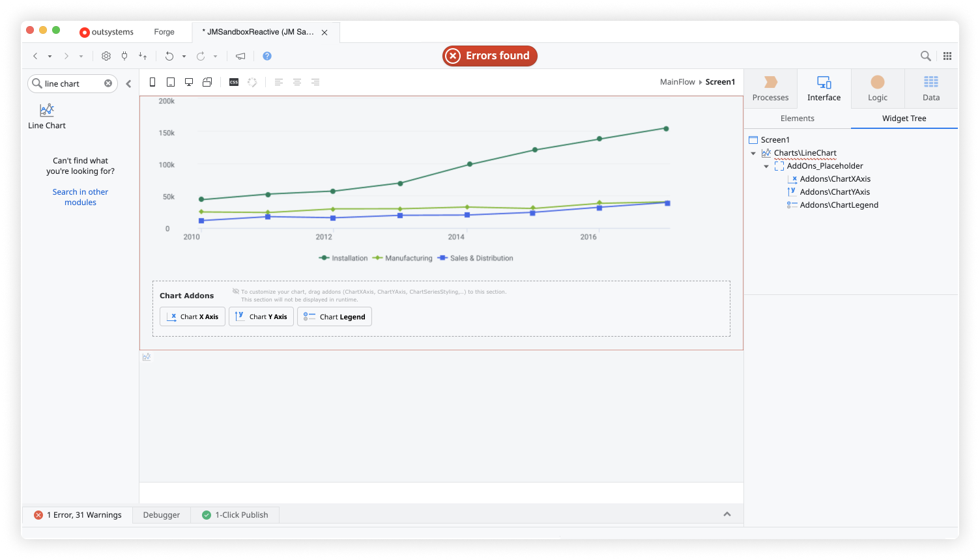Preview in phone device mode
The height and width of the screenshot is (560, 980).
click(152, 82)
